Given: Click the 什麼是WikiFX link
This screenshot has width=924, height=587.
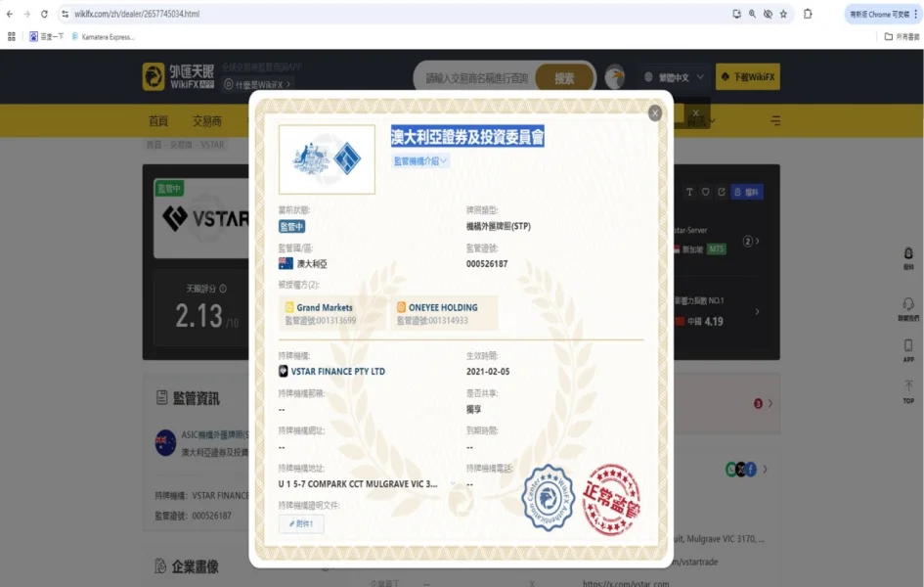Looking at the screenshot, I should click(x=258, y=84).
